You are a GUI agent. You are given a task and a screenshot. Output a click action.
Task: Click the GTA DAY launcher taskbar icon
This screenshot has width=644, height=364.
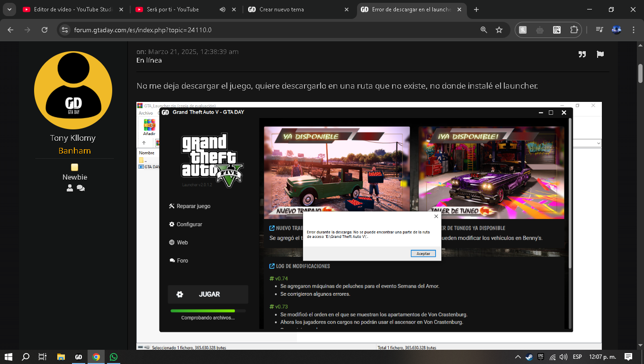[x=79, y=357]
